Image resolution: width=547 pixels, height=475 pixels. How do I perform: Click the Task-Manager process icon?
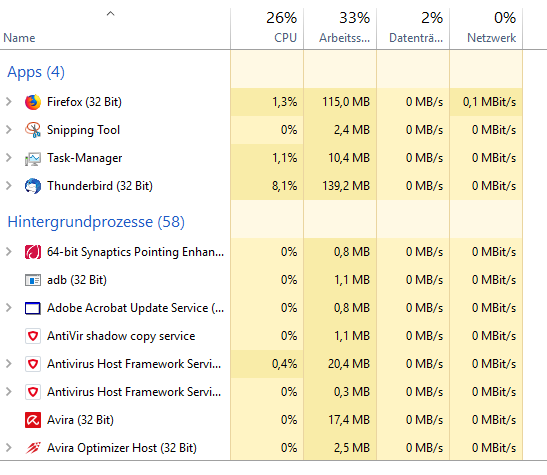tap(33, 158)
